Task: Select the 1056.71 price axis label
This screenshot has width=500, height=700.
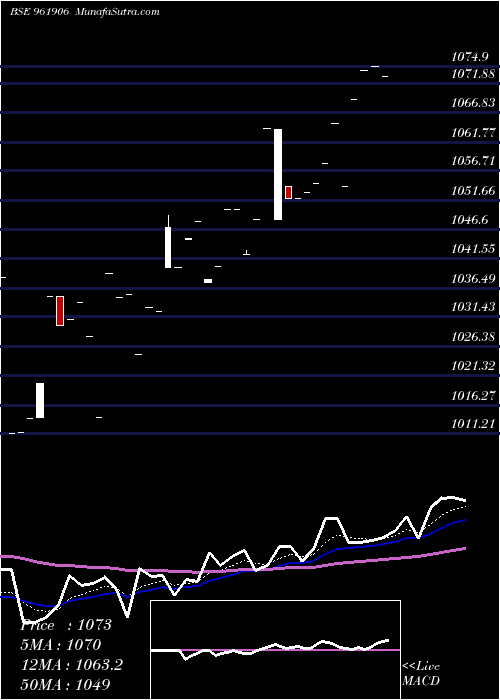Action: click(473, 161)
